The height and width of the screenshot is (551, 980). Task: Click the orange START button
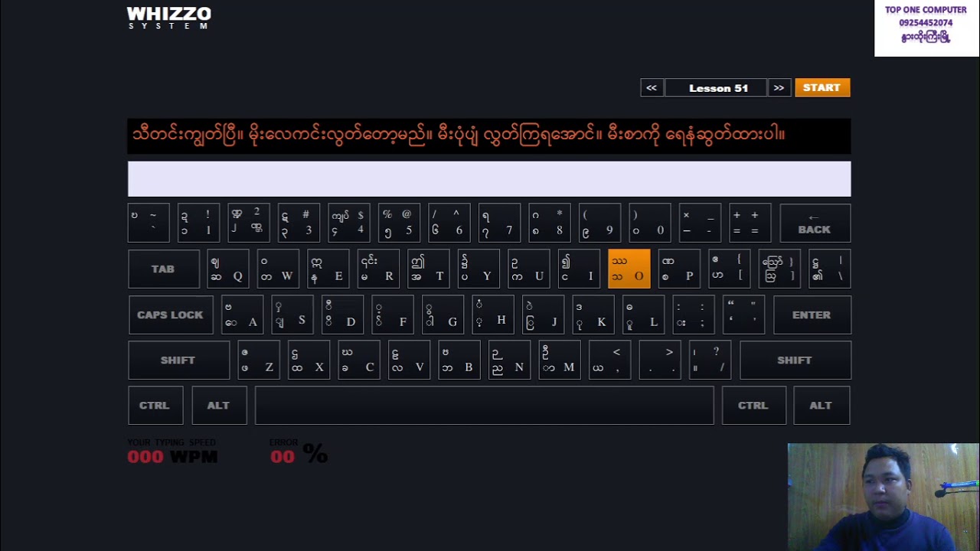822,88
